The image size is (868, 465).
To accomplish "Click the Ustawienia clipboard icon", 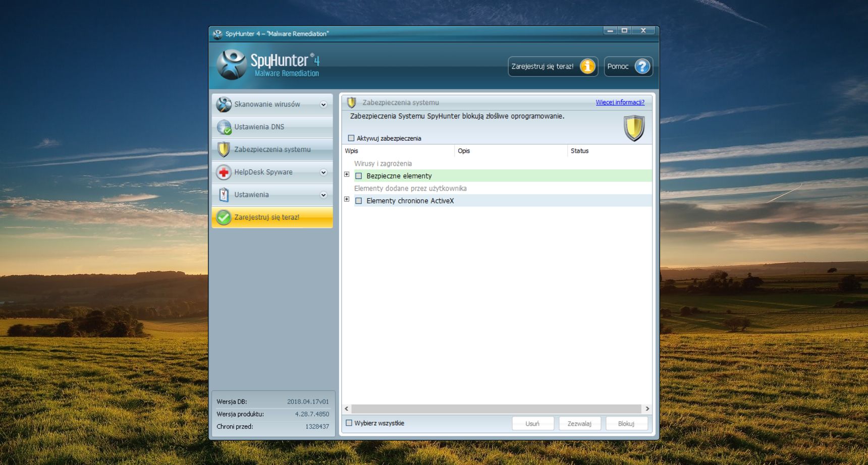I will pos(224,195).
